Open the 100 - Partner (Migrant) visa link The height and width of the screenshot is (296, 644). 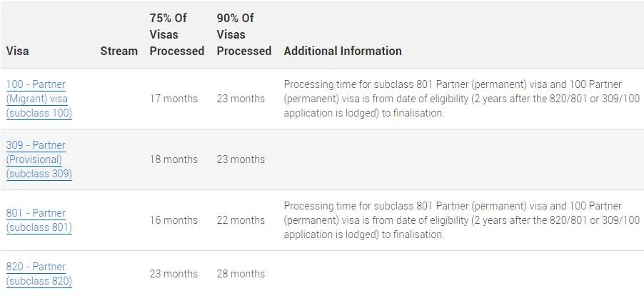pos(39,99)
